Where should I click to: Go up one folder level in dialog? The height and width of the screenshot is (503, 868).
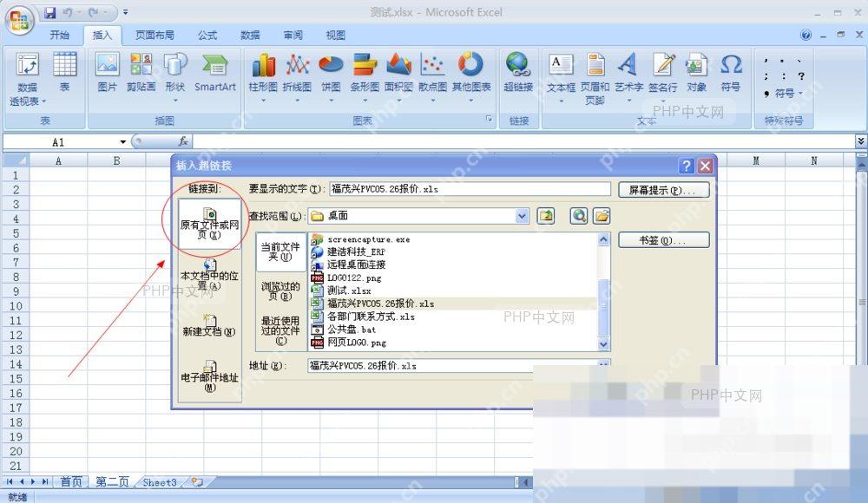[x=546, y=216]
